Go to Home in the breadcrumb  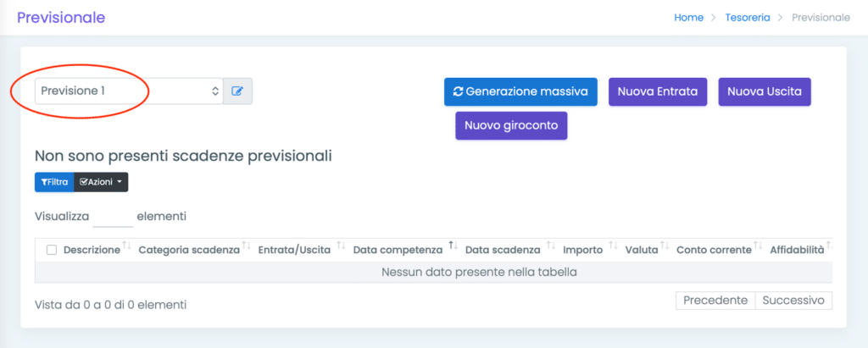tap(688, 18)
